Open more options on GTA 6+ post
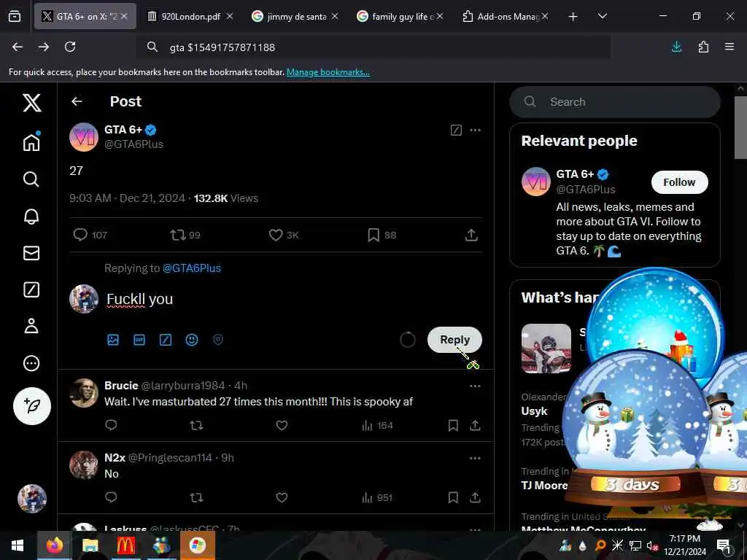 click(x=475, y=130)
